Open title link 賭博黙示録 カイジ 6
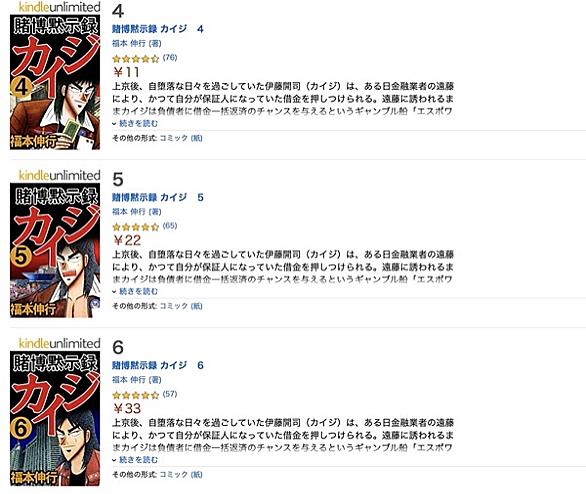This screenshot has height=494, width=586. 158,365
